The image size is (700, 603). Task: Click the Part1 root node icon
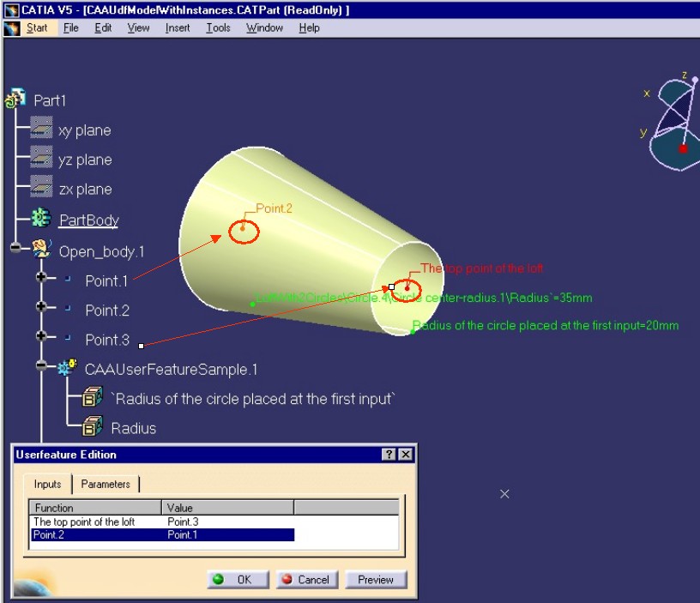tap(15, 99)
